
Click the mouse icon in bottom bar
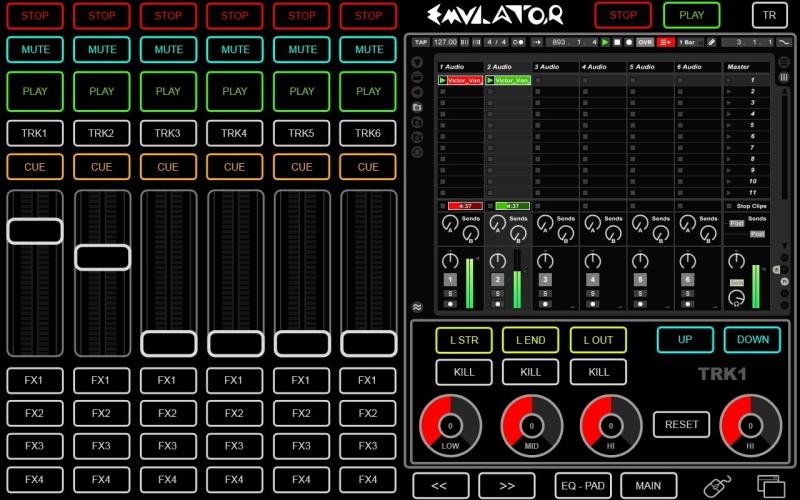717,487
